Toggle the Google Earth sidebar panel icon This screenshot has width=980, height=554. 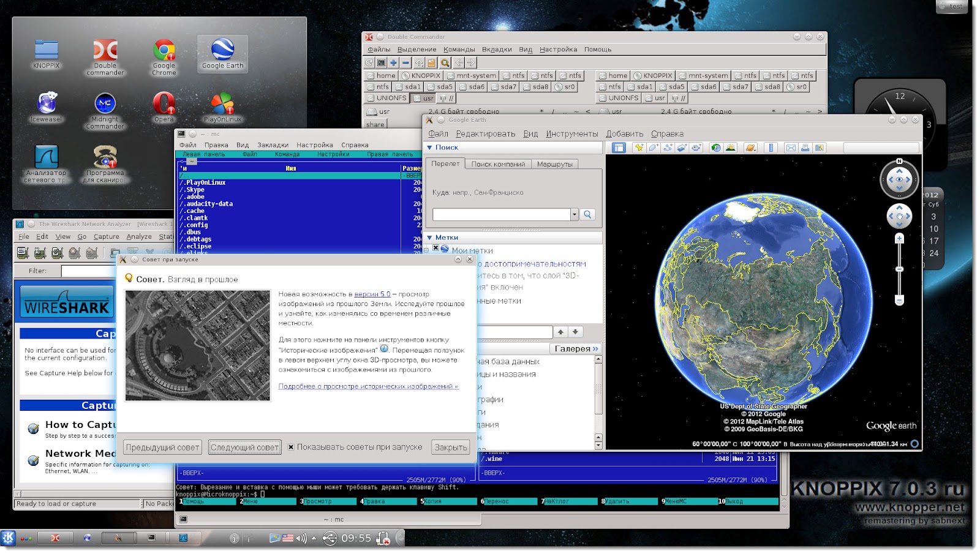pos(619,148)
